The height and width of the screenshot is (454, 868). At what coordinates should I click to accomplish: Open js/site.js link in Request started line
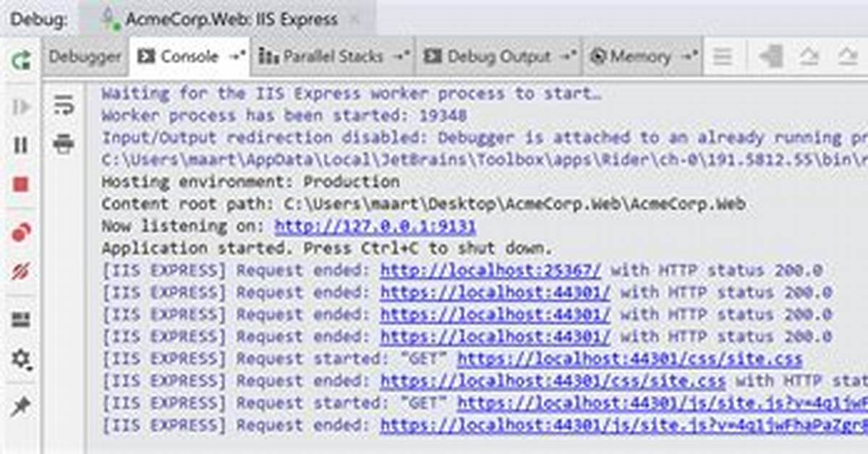click(663, 403)
